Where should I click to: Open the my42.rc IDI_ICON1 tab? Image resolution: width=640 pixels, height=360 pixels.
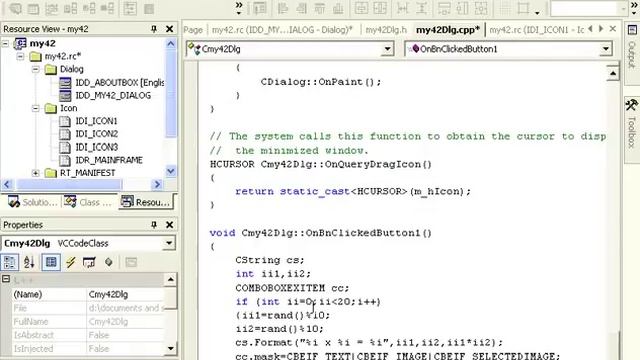[536, 30]
